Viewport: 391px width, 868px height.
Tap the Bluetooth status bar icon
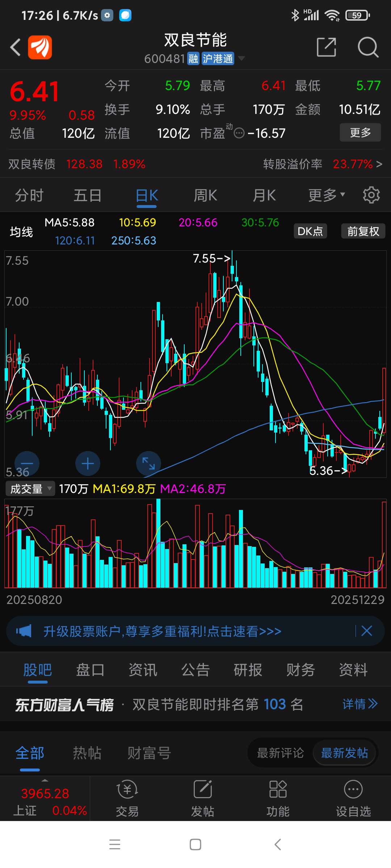[295, 15]
